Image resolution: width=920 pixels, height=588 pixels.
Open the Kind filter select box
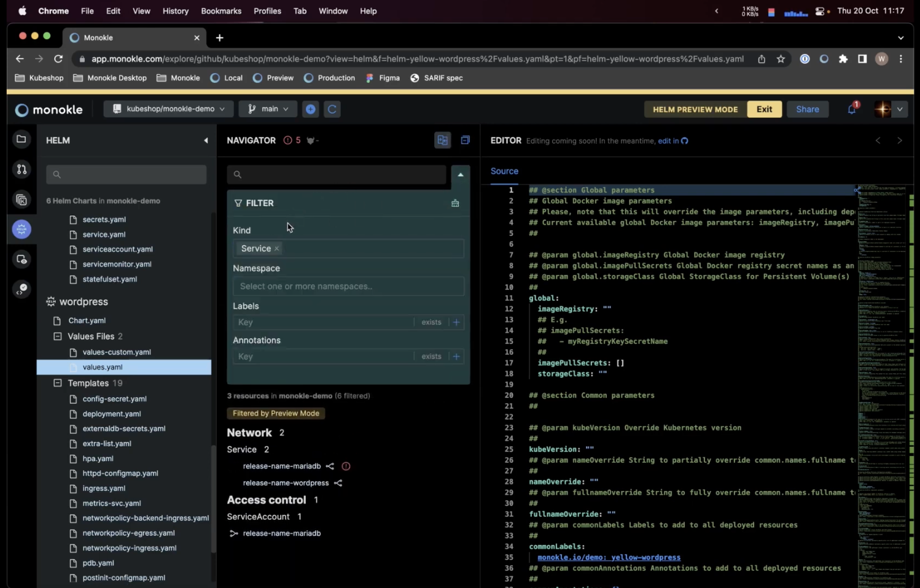point(348,249)
